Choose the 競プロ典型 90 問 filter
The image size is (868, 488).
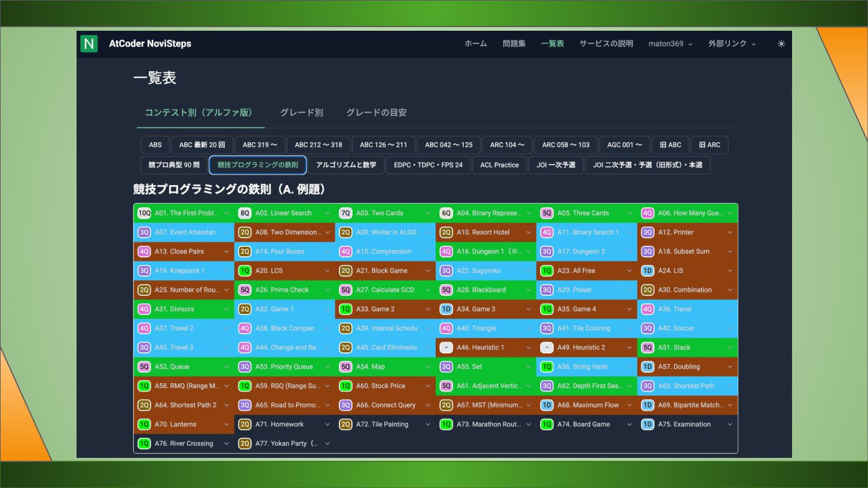(174, 165)
